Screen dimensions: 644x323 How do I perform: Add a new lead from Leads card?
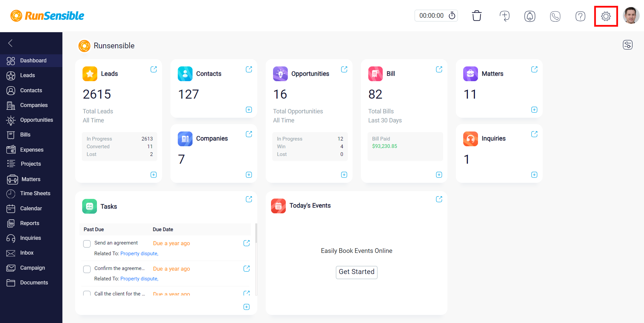point(154,175)
